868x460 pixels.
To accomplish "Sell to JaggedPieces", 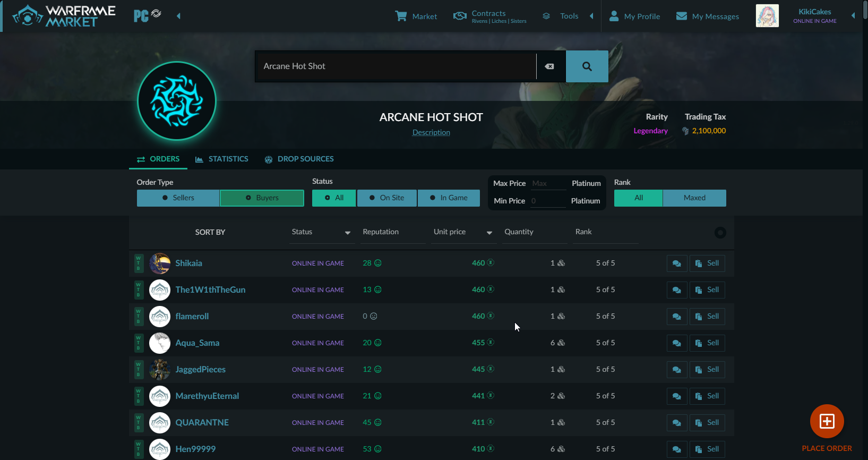I will [x=707, y=370].
